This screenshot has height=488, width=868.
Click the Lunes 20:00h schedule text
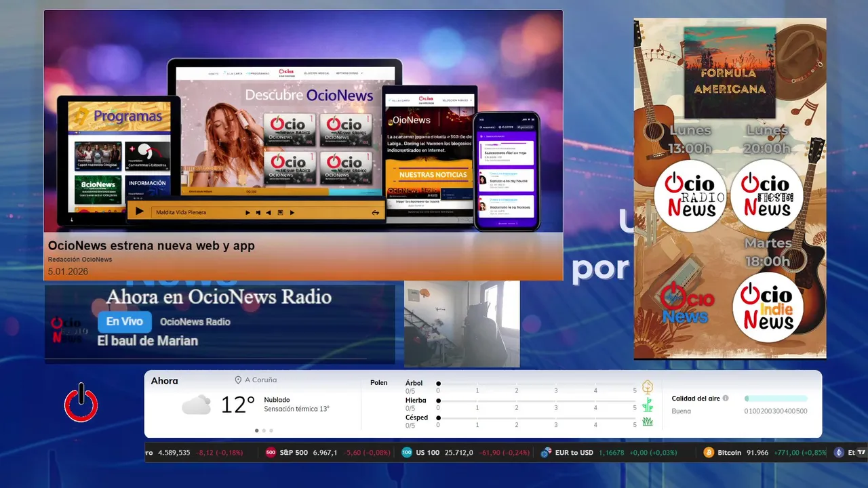point(767,139)
